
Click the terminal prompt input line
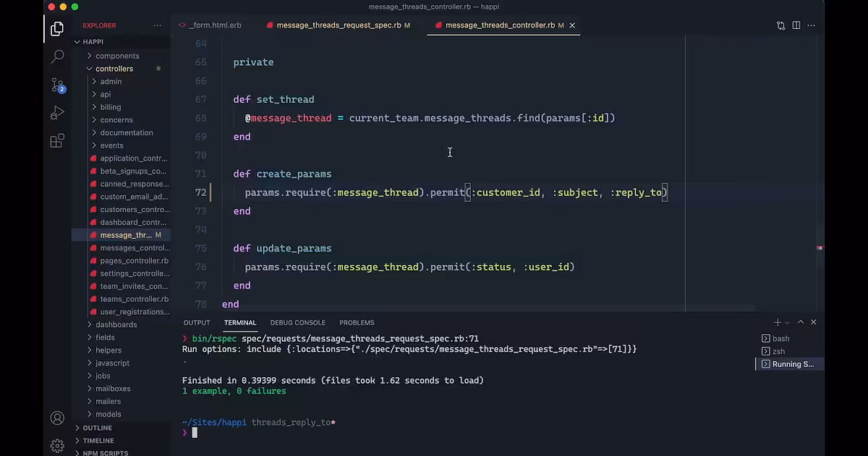point(467,433)
